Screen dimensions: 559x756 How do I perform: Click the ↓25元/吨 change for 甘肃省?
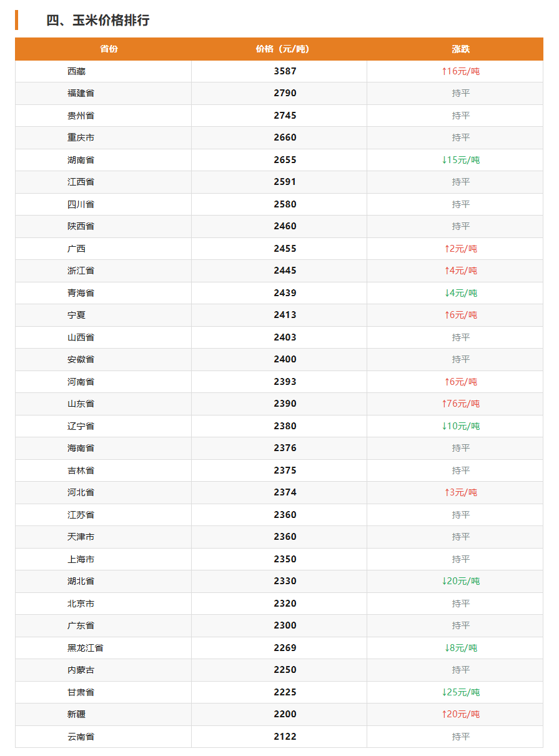click(461, 692)
